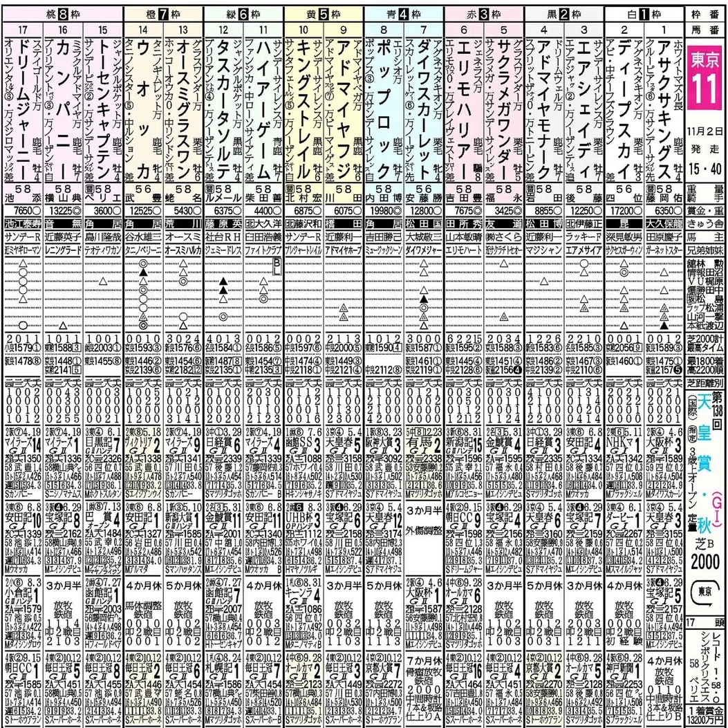Click the black frame-8 badge in the pink header
Screen dimensions: 728x728
coord(63,15)
